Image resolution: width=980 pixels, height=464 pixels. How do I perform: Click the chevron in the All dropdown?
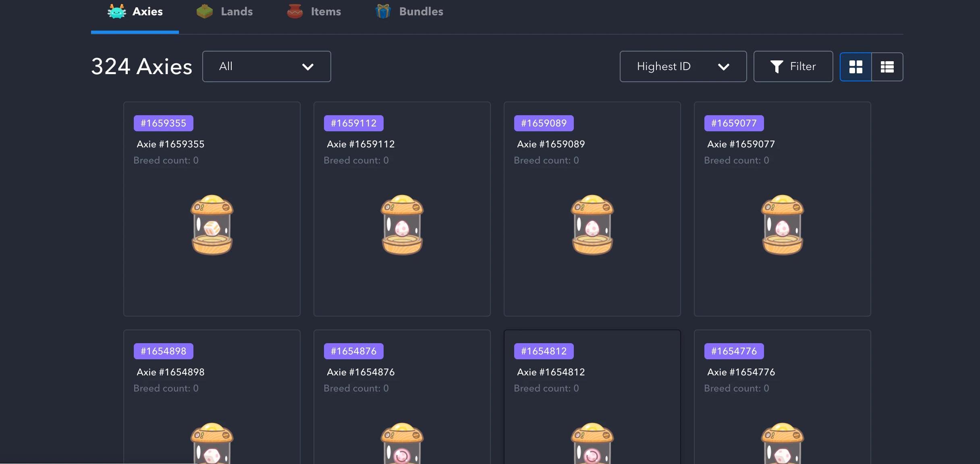click(308, 67)
